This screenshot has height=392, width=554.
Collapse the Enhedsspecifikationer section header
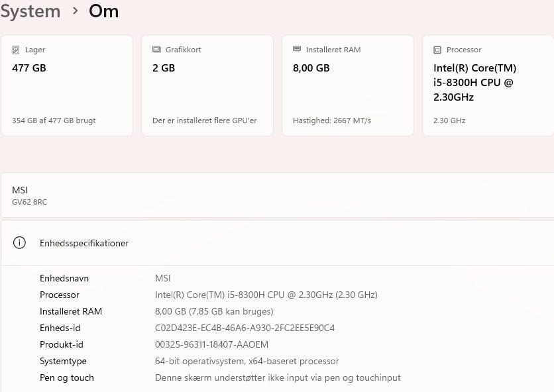pos(277,243)
